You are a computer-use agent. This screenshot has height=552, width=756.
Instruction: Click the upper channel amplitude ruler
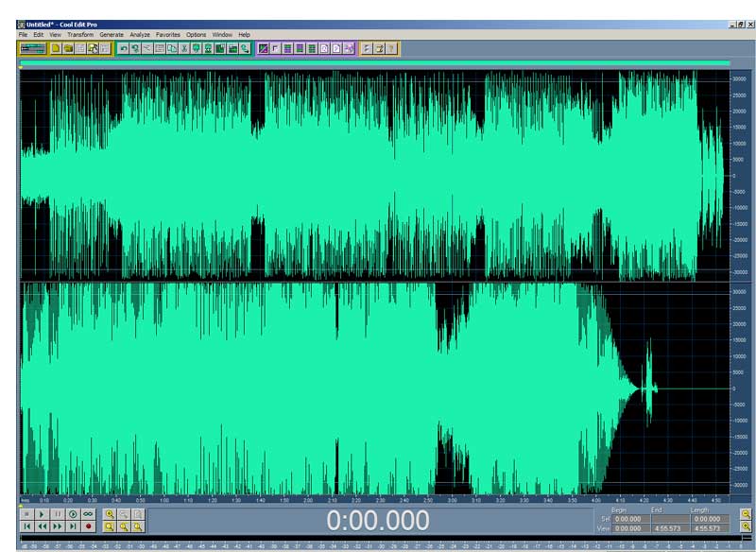[x=740, y=176]
